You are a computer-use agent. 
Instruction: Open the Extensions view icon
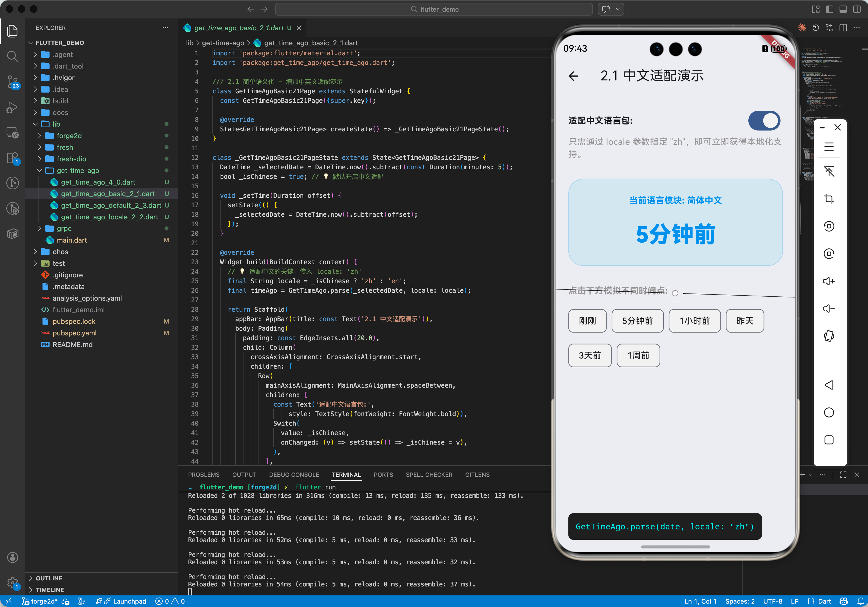tap(12, 158)
